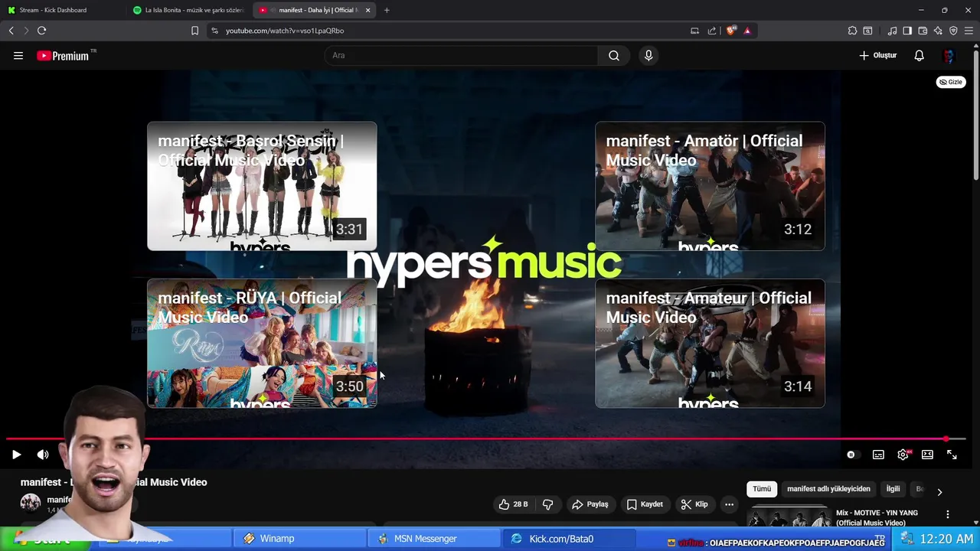The image size is (980, 551).
Task: Open browser main hamburger menu
Action: [x=969, y=31]
